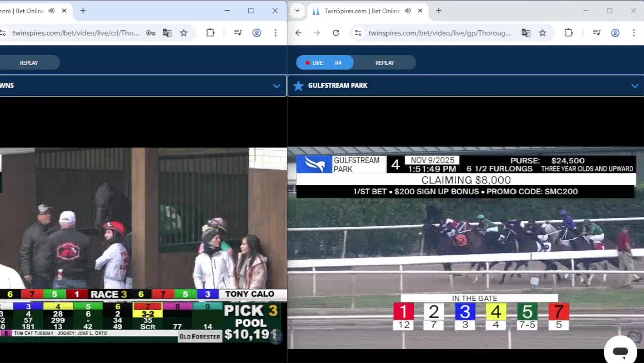Close the right window's TwinSpires tab
This screenshot has height=363, width=644.
(x=420, y=11)
